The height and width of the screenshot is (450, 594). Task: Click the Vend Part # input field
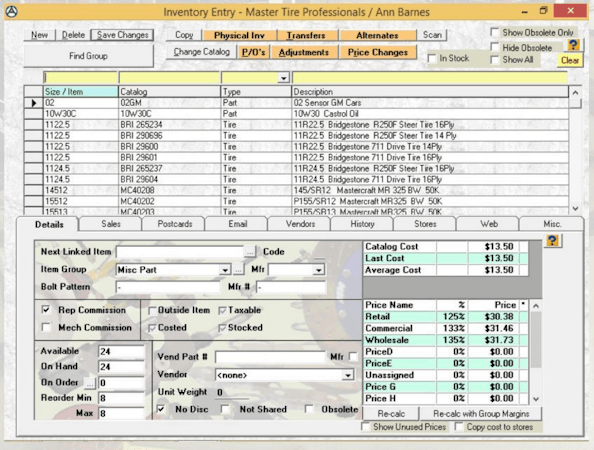270,357
